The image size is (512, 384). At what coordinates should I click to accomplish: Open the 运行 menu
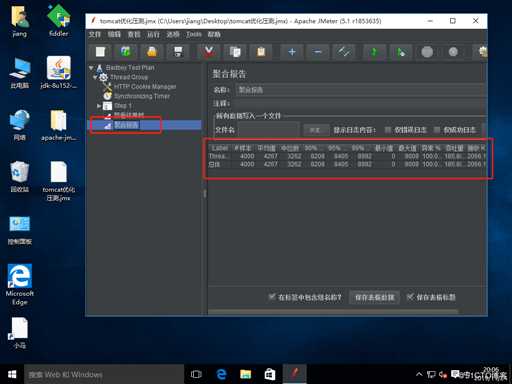tap(153, 34)
